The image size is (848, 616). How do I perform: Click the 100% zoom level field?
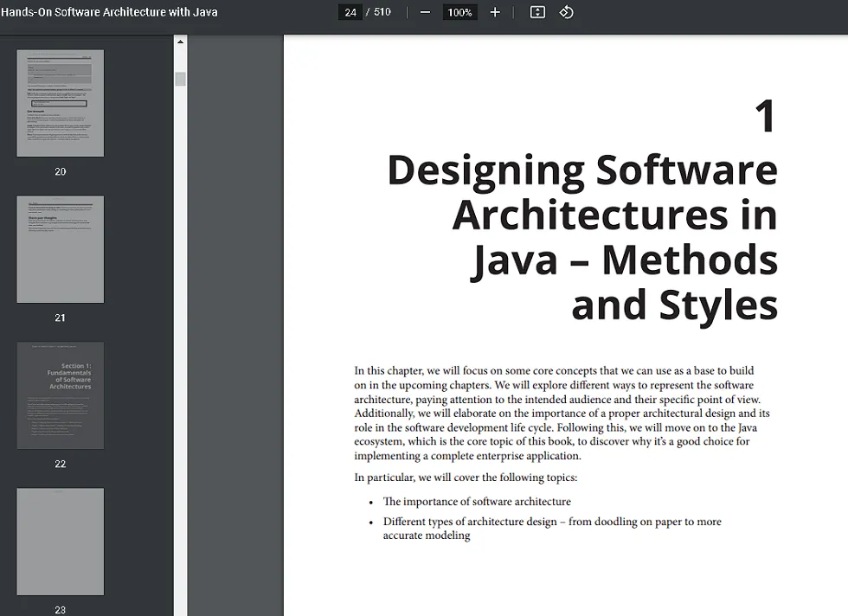tap(459, 12)
